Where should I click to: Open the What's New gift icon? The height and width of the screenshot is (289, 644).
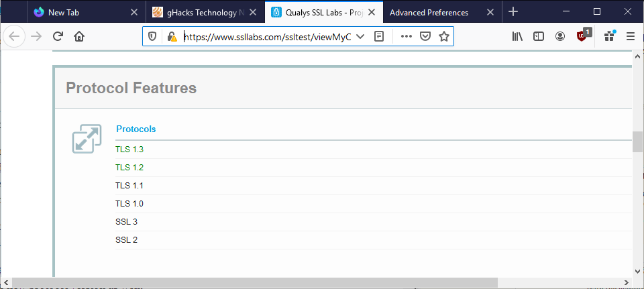tap(610, 36)
